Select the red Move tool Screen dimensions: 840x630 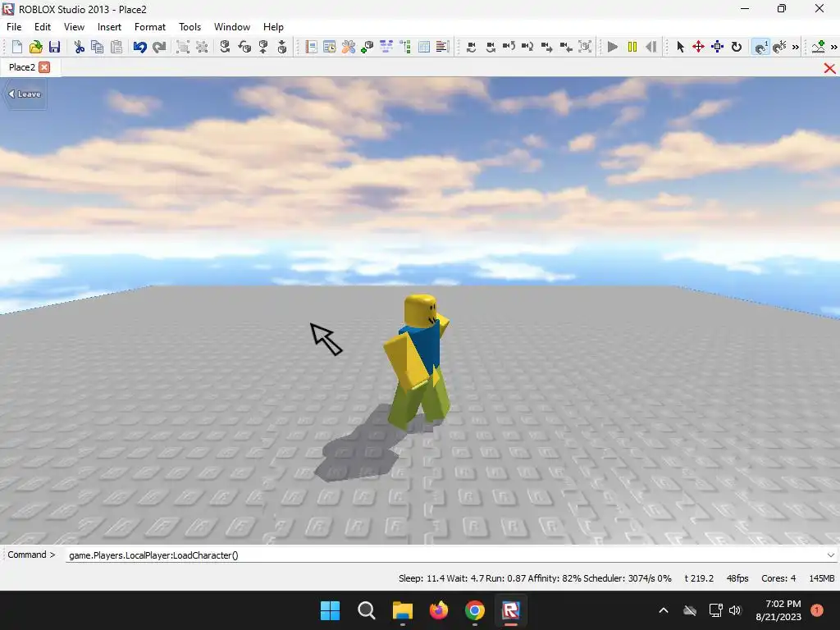click(x=698, y=47)
